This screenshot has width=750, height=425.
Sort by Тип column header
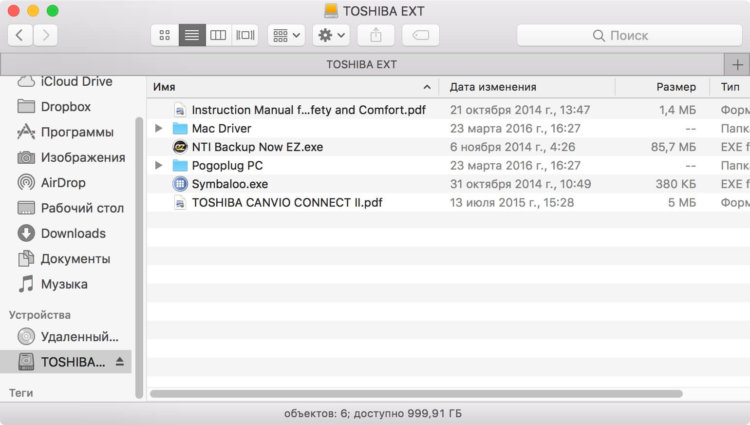click(730, 87)
